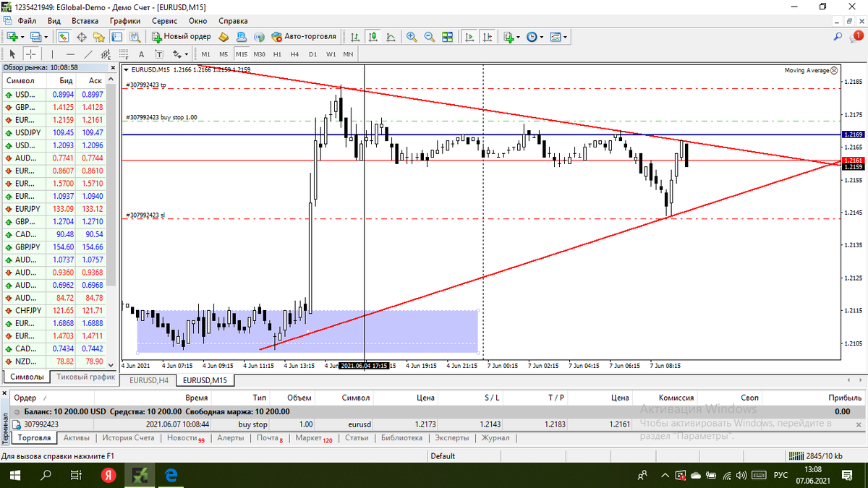Switch chart to candlesticks type

click(373, 36)
